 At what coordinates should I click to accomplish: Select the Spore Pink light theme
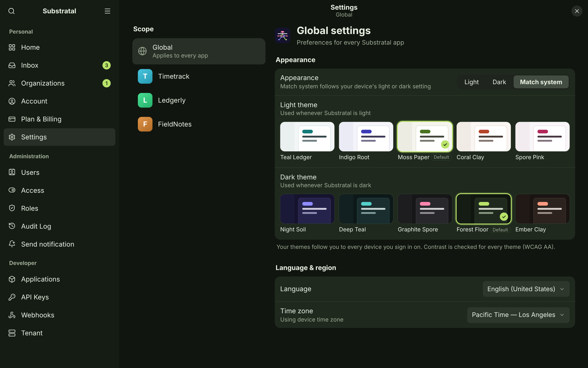click(542, 137)
